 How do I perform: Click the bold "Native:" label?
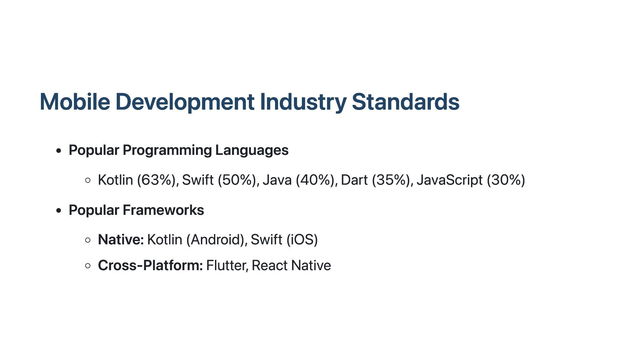121,240
